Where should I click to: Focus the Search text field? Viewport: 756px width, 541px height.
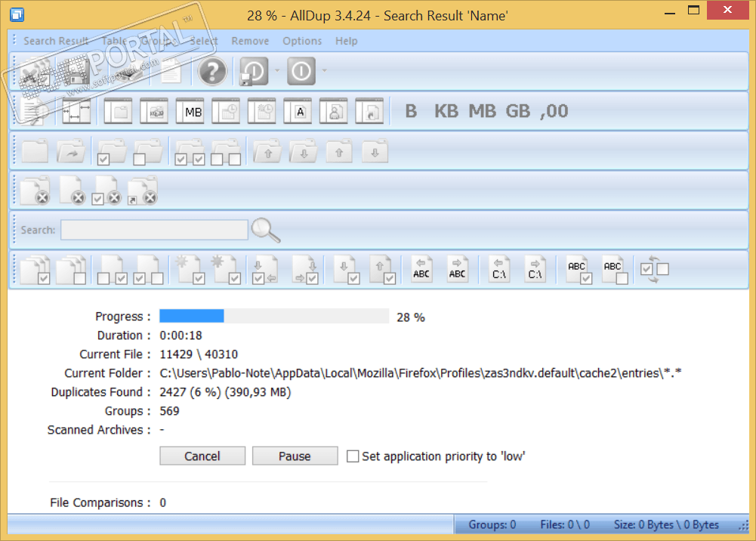point(154,230)
